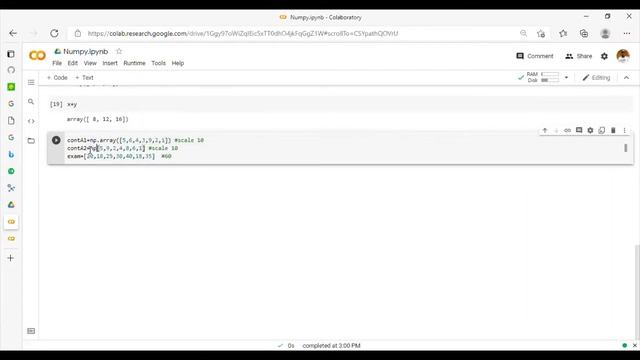
Task: Reload the page
Action: (x=54, y=33)
